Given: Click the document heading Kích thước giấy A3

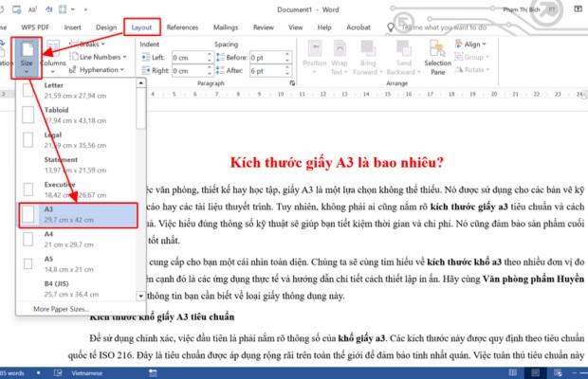Looking at the screenshot, I should pos(337,163).
